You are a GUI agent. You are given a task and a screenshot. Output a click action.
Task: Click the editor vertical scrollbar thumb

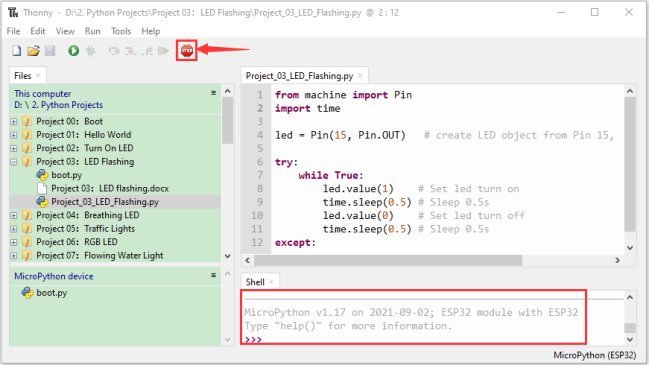coord(630,164)
